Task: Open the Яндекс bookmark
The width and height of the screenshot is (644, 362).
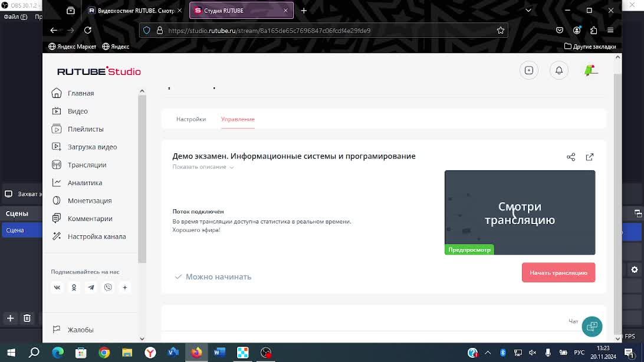Action: tap(116, 47)
